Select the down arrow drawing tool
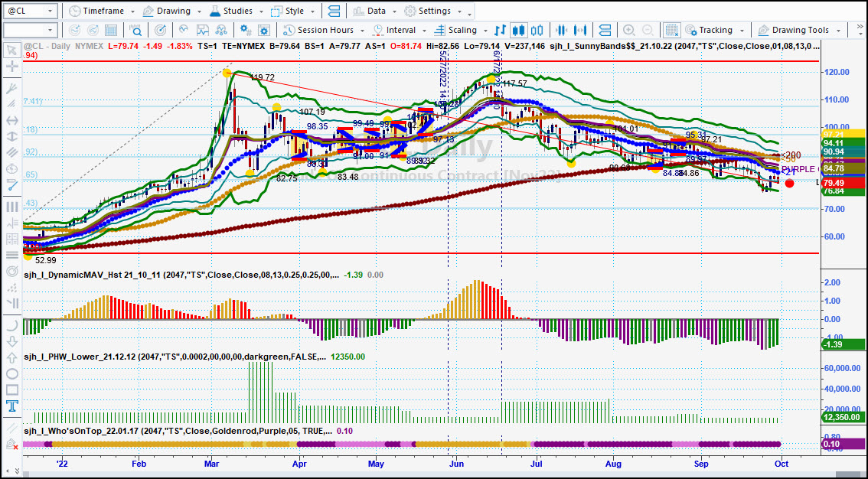This screenshot has width=868, height=479. coord(11,341)
